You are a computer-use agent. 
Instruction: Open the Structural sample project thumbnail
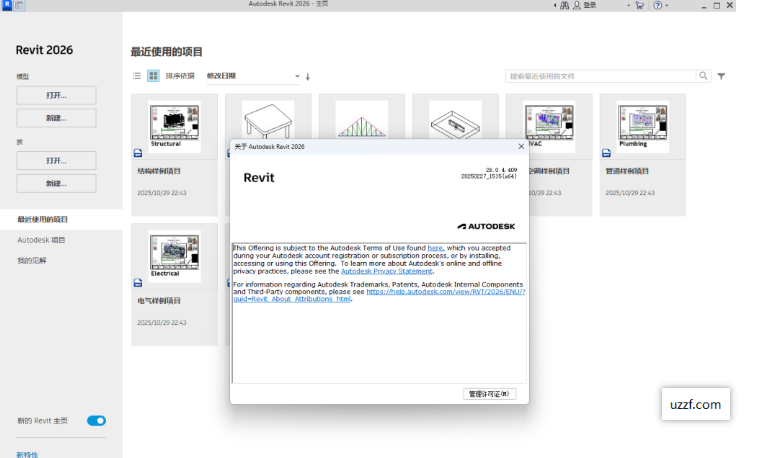[174, 126]
